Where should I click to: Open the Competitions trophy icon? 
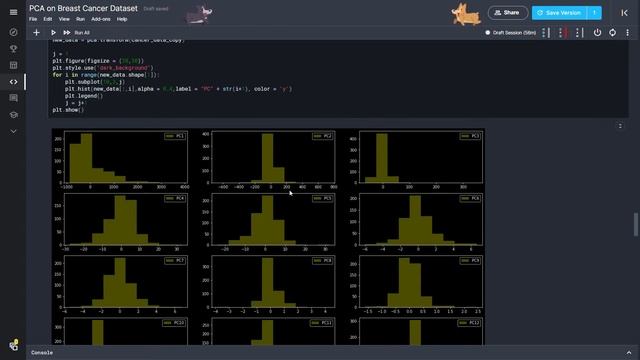click(13, 49)
